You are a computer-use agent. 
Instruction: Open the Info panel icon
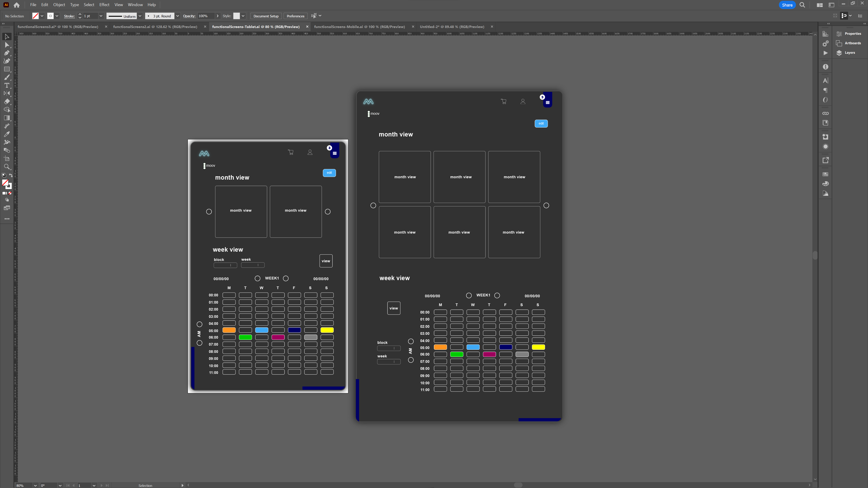coord(825,67)
